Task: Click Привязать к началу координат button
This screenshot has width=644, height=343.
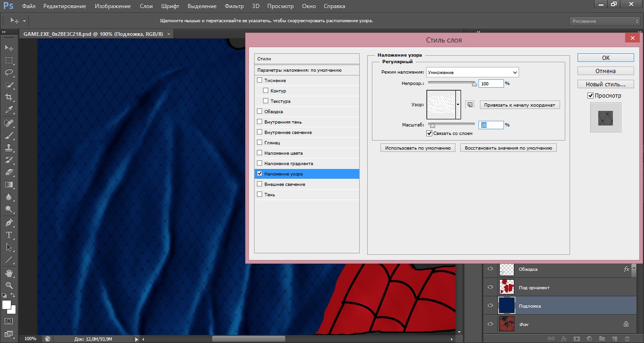Action: coord(520,105)
